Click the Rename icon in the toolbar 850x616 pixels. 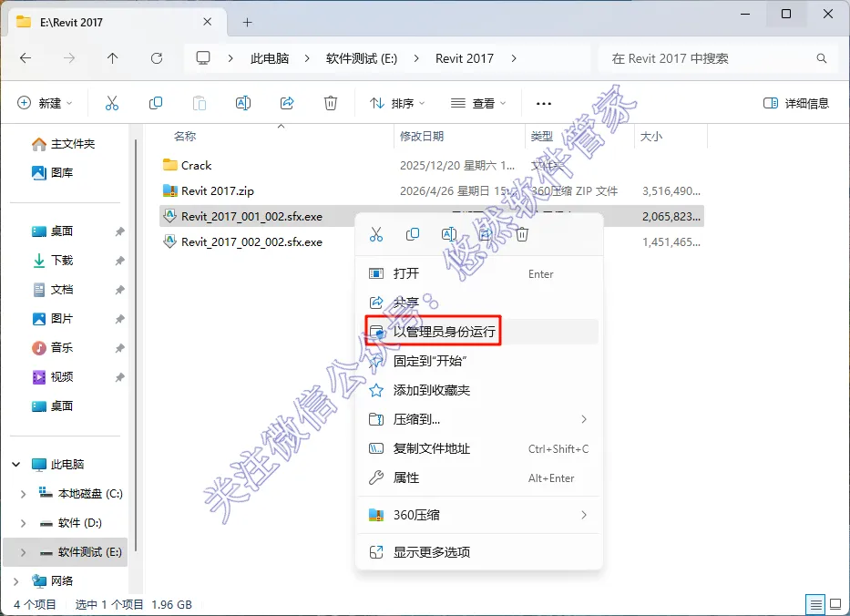coord(243,103)
